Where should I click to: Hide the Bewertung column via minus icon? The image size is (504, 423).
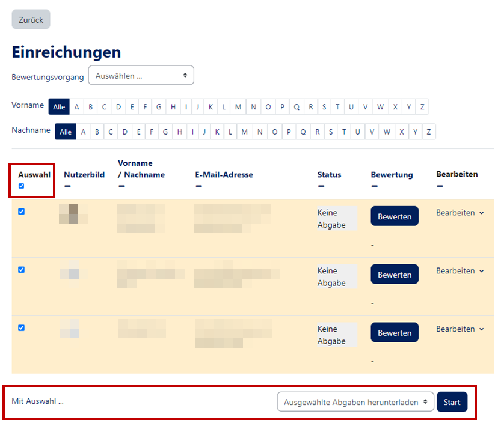tap(374, 186)
